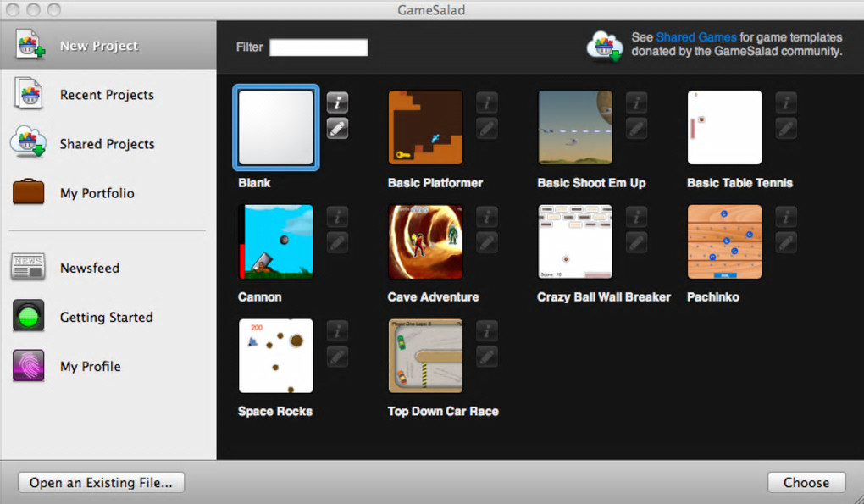The width and height of the screenshot is (864, 504).
Task: Open the Newsfeed page
Action: pyautogui.click(x=90, y=268)
